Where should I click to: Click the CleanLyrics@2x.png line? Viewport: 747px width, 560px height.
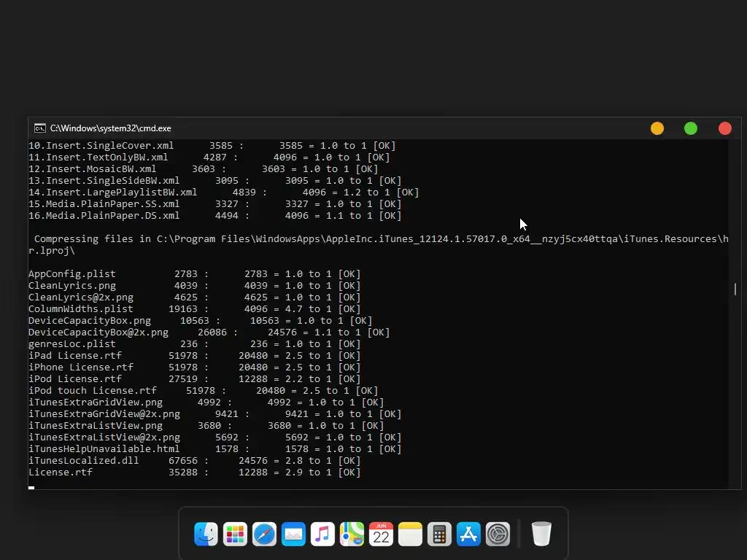pyautogui.click(x=194, y=297)
